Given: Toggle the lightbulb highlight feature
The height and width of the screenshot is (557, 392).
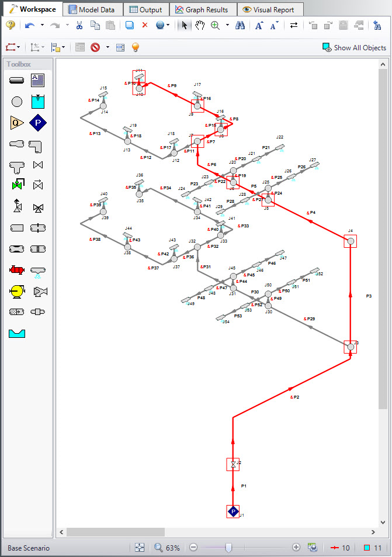Looking at the screenshot, I should (x=136, y=47).
